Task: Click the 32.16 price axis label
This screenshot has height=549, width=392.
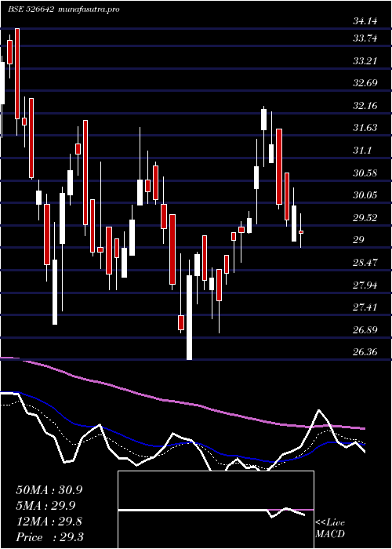Action: point(365,106)
